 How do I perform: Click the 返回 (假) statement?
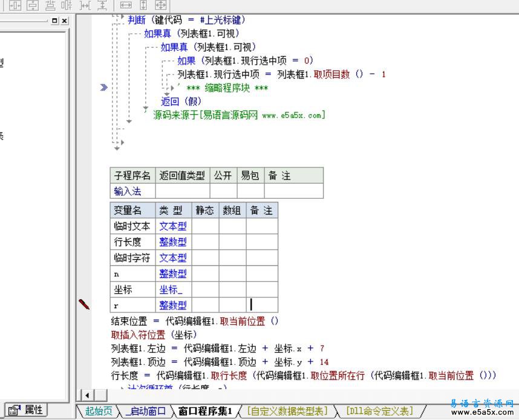click(181, 102)
